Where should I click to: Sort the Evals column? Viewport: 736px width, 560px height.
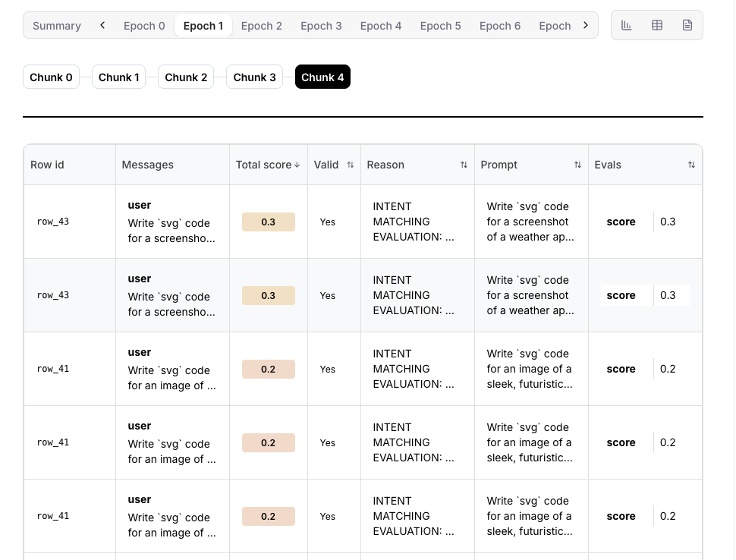point(691,164)
